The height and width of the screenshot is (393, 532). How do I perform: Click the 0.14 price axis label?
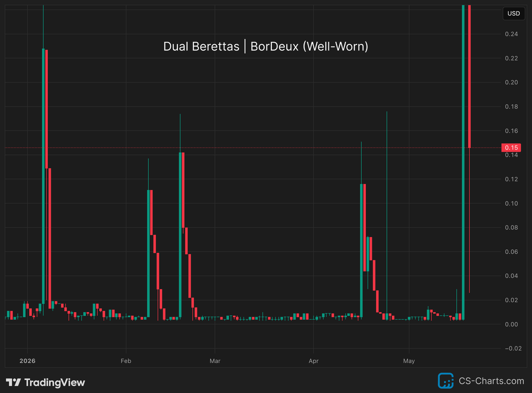511,155
